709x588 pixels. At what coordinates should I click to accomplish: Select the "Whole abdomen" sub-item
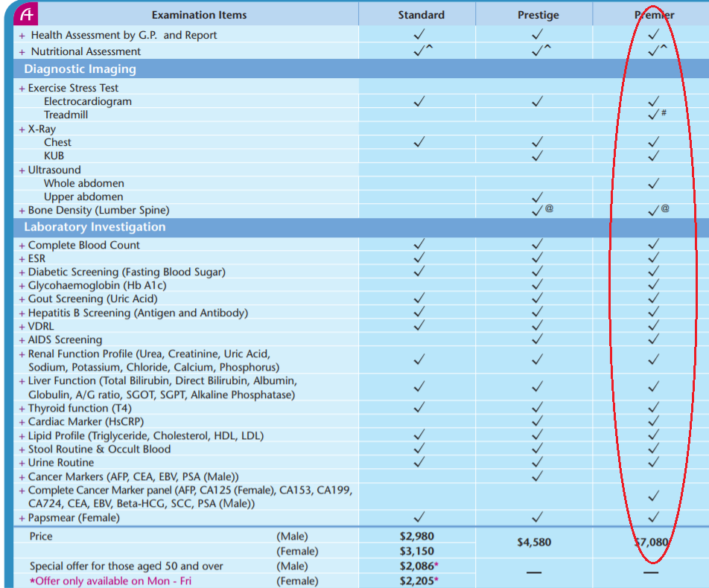(x=83, y=184)
